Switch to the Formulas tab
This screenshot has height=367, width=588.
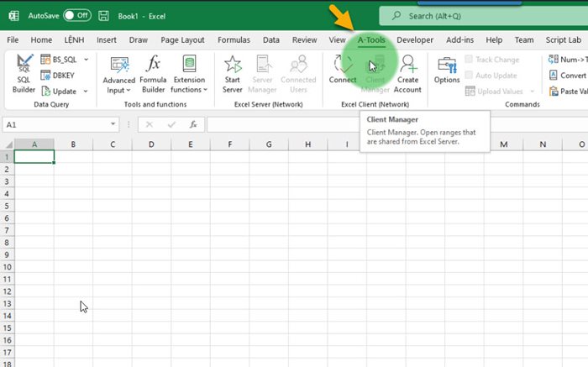pos(234,39)
